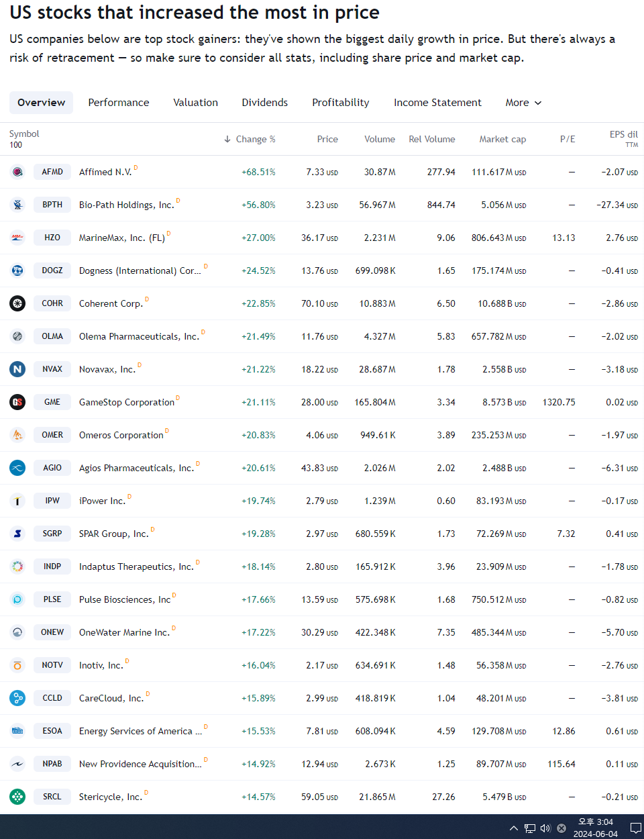Viewport: 644px width, 839px height.
Task: Go to the Income Statement tab
Action: (x=437, y=103)
